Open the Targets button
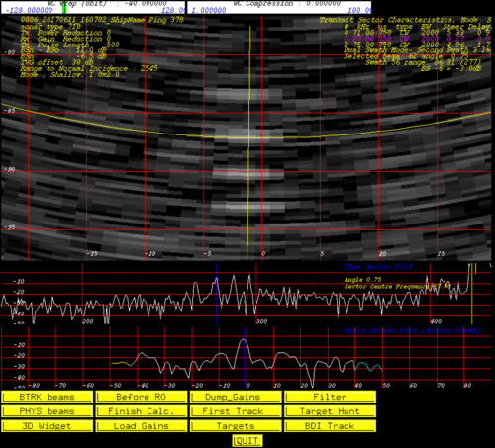Image resolution: width=495 pixels, height=448 pixels. coord(236,426)
